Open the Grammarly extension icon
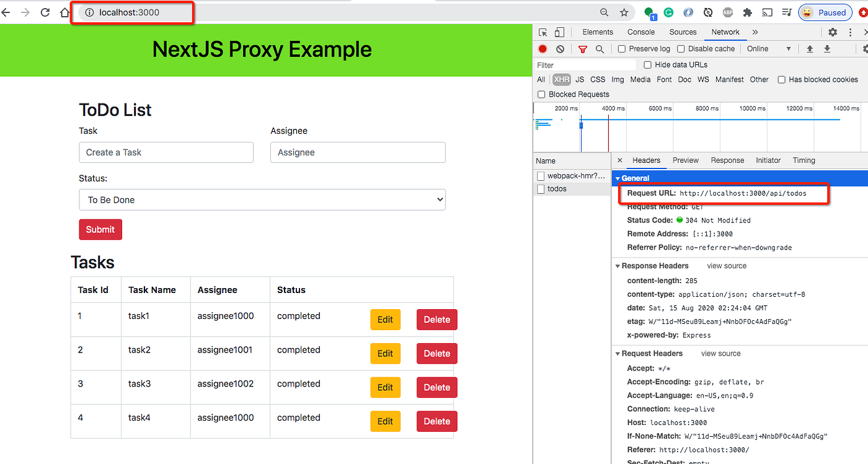 click(668, 12)
